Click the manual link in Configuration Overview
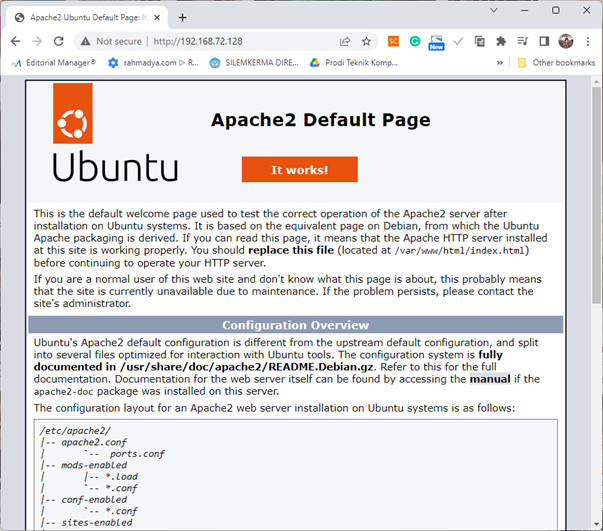Screen dimensions: 603x531 (490, 380)
